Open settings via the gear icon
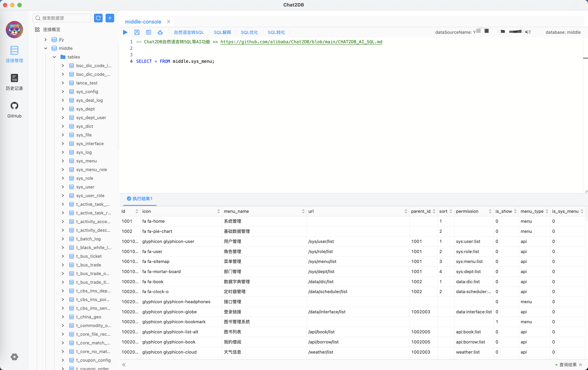Screen dimensions: 588x370 point(14,357)
